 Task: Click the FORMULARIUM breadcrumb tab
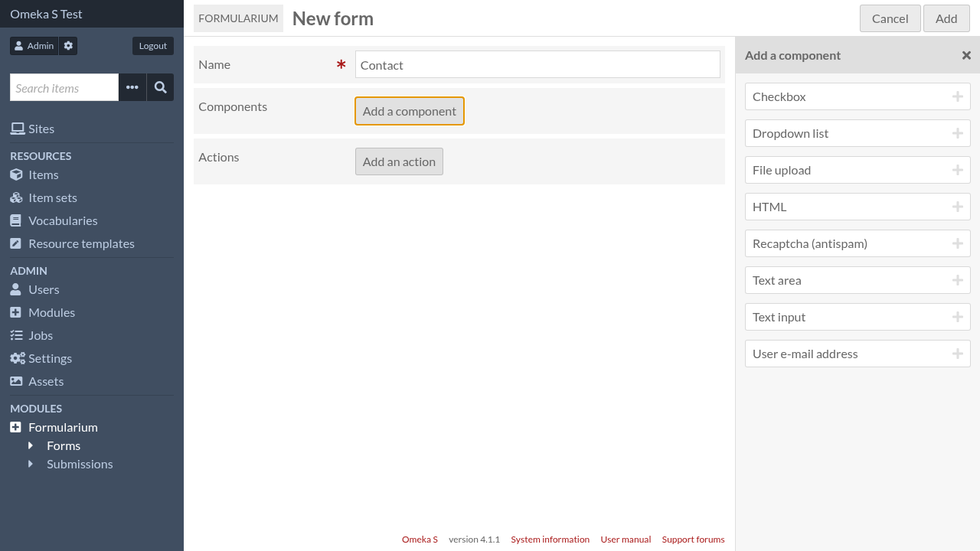(238, 18)
